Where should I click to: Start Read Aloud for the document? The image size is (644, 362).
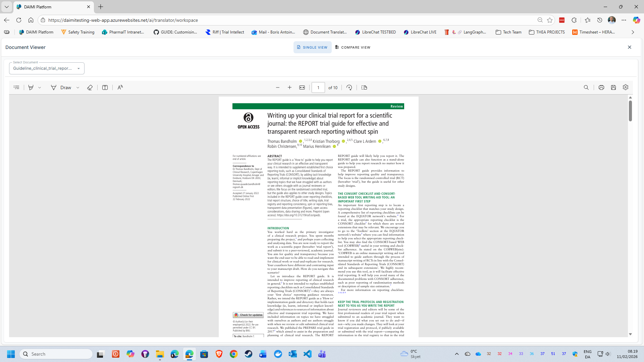[120, 87]
